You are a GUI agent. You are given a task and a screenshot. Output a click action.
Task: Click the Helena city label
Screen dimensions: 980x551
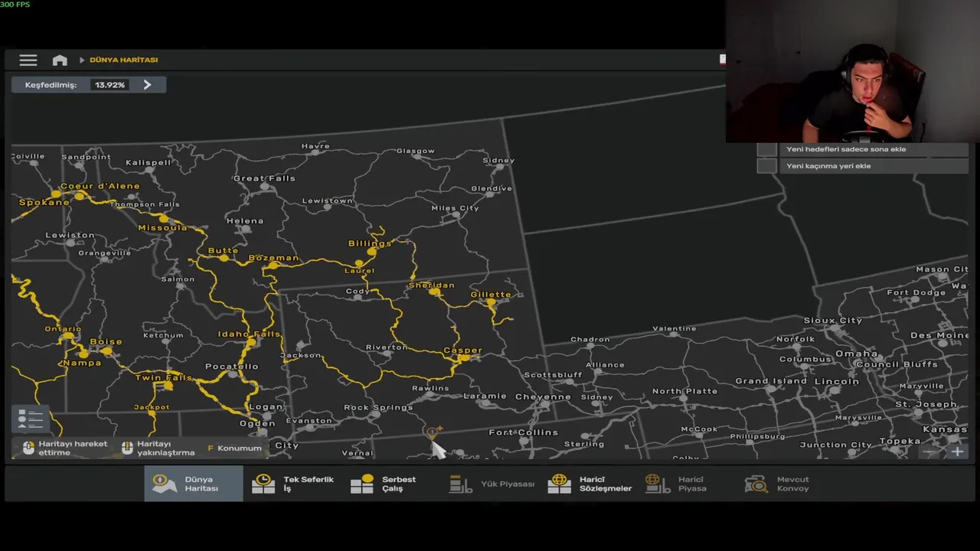[245, 221]
